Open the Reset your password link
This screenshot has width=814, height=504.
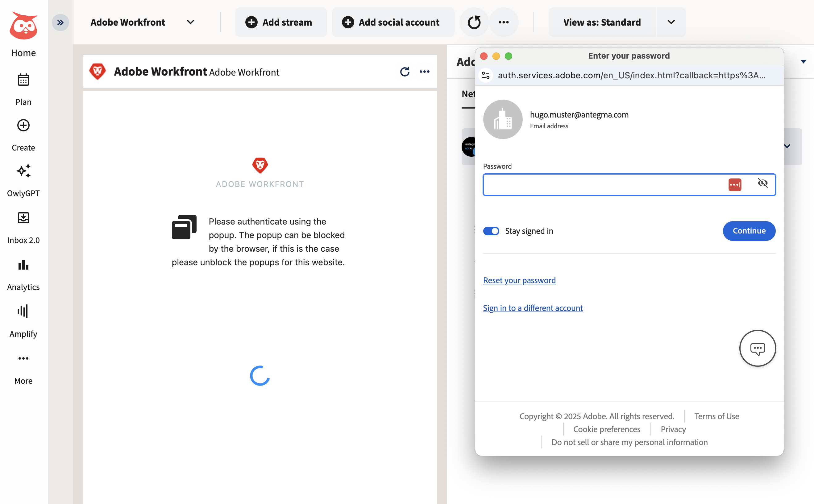519,280
